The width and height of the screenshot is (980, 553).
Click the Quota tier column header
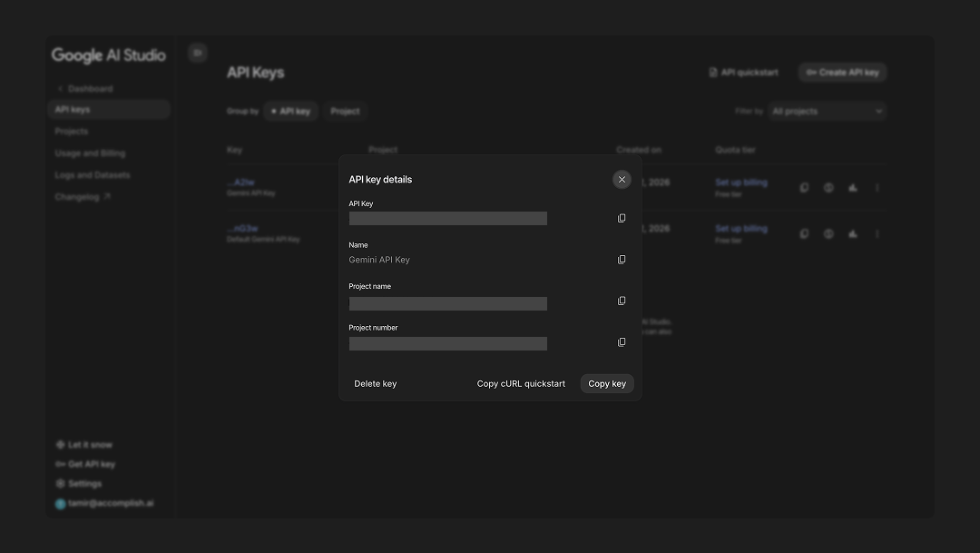(x=735, y=150)
